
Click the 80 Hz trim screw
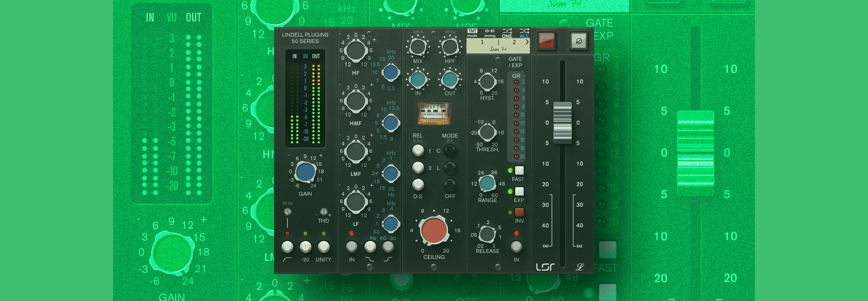click(x=288, y=211)
